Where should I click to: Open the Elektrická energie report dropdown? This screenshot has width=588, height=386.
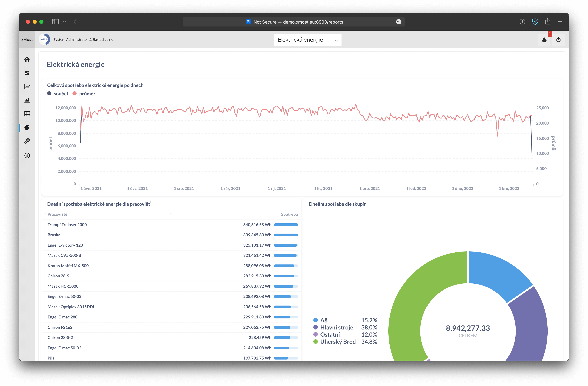click(308, 40)
